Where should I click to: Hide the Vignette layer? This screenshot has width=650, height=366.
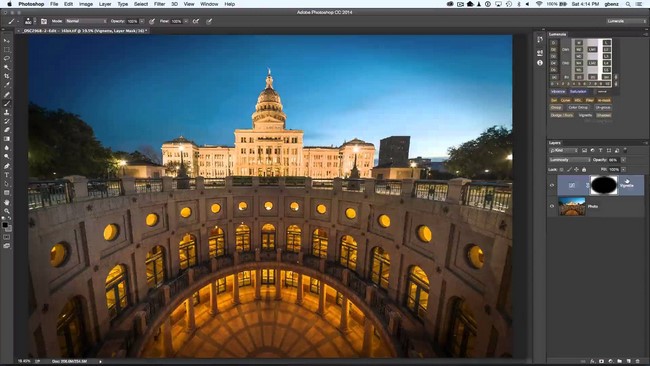[x=552, y=185]
